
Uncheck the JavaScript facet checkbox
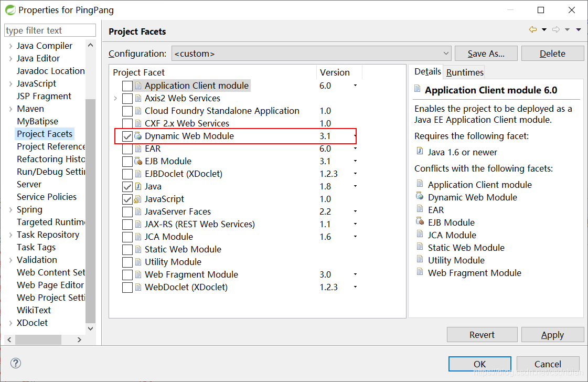click(127, 199)
